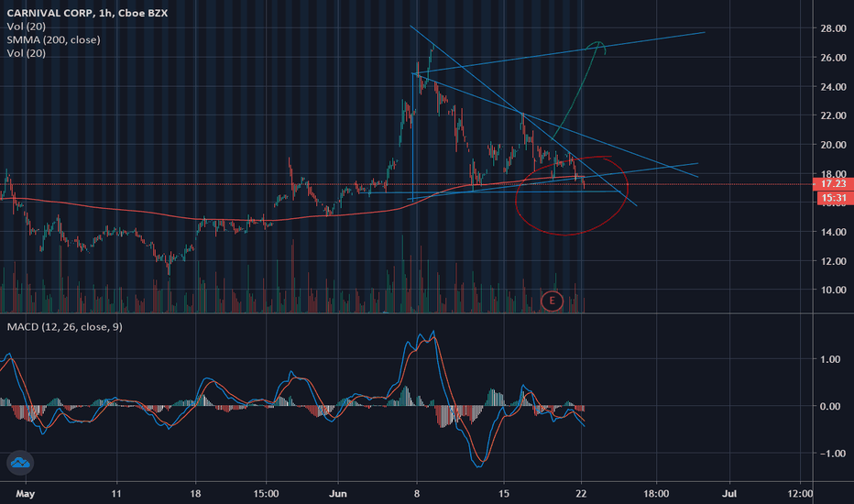Select the MACD (12, 26, close, 9) label
Viewport: 854px width, 504px height.
tap(64, 327)
